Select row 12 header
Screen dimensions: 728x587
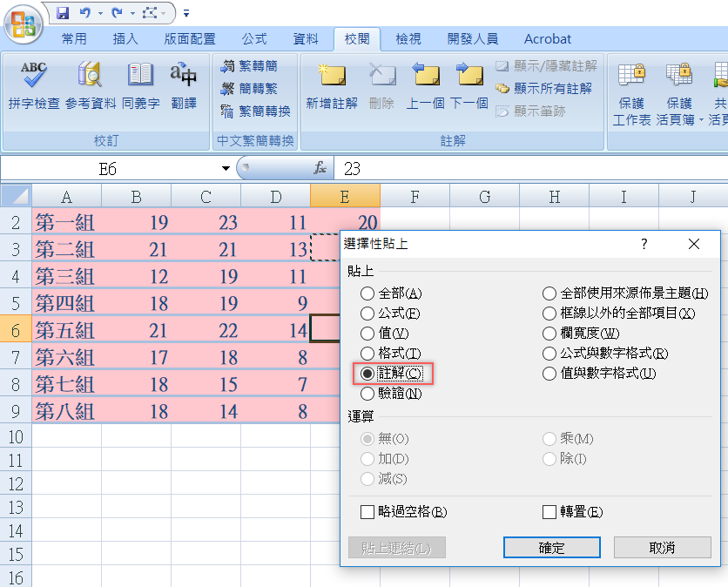tap(16, 484)
